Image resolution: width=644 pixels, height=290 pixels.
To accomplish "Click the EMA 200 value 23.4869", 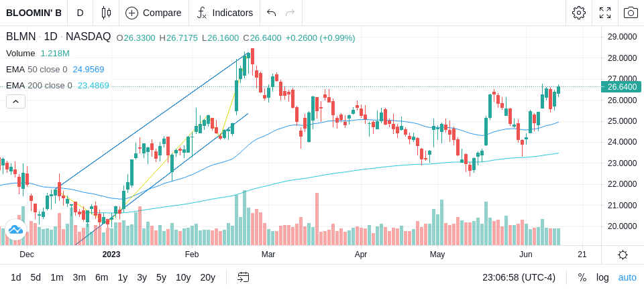I will (x=93, y=85).
